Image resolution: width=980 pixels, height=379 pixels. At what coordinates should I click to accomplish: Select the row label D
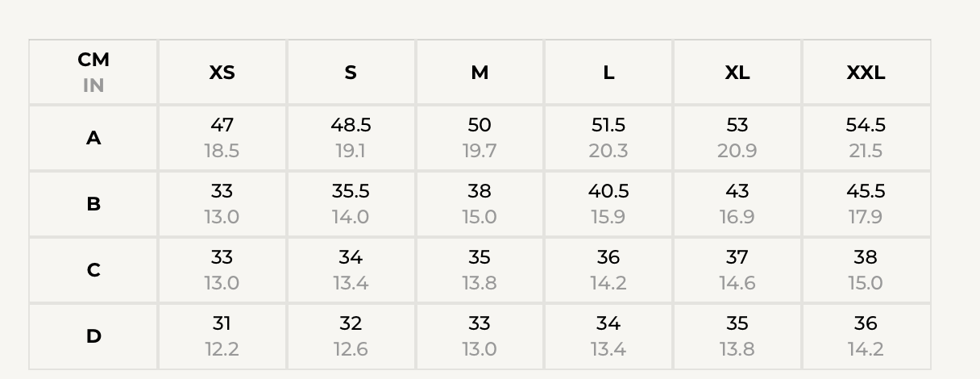click(93, 337)
